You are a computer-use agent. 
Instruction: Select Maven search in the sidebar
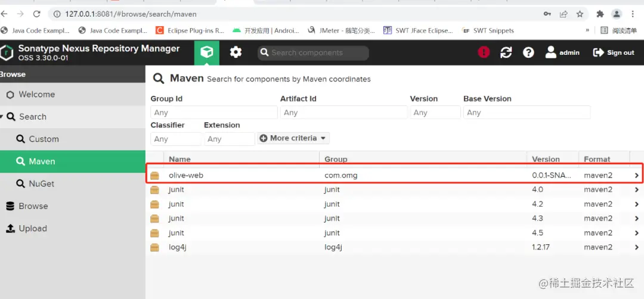click(x=73, y=161)
